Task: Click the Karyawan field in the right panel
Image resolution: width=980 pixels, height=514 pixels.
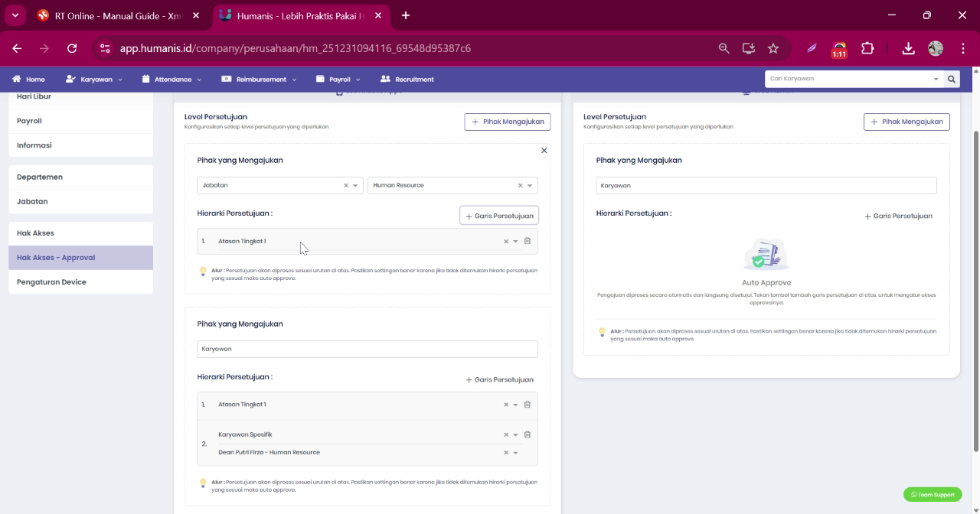Action: click(766, 185)
